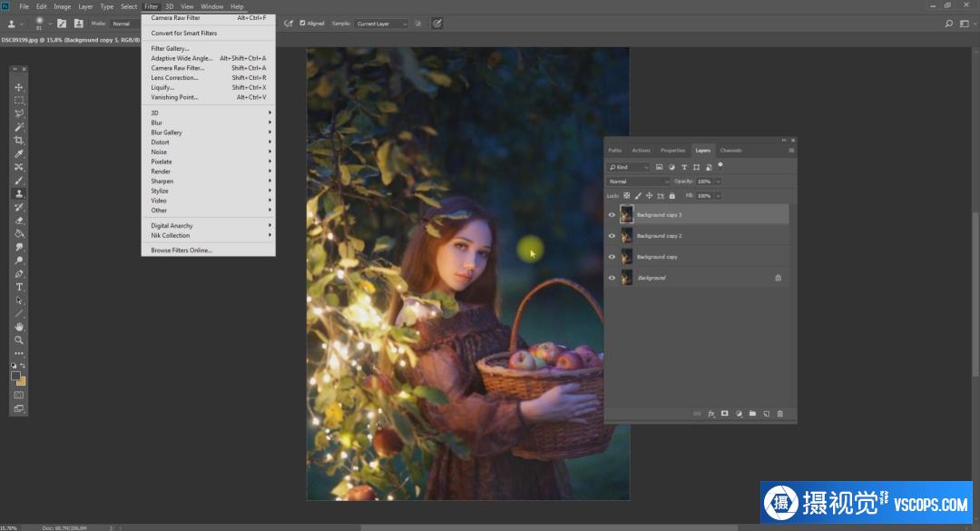Select the Paint Bucket tool

(x=19, y=234)
